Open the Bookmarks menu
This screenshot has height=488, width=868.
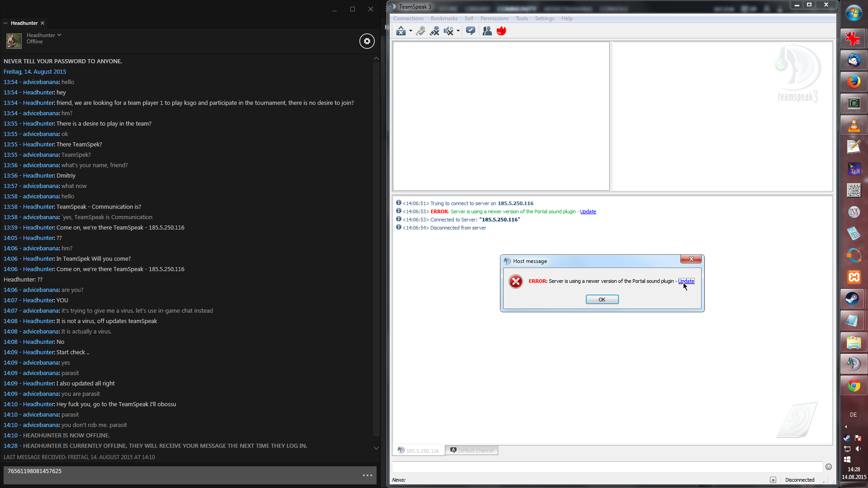pyautogui.click(x=443, y=19)
